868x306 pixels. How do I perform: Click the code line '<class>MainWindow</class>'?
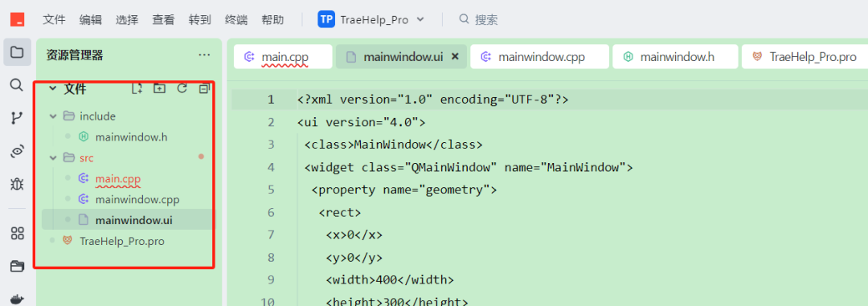[394, 145]
